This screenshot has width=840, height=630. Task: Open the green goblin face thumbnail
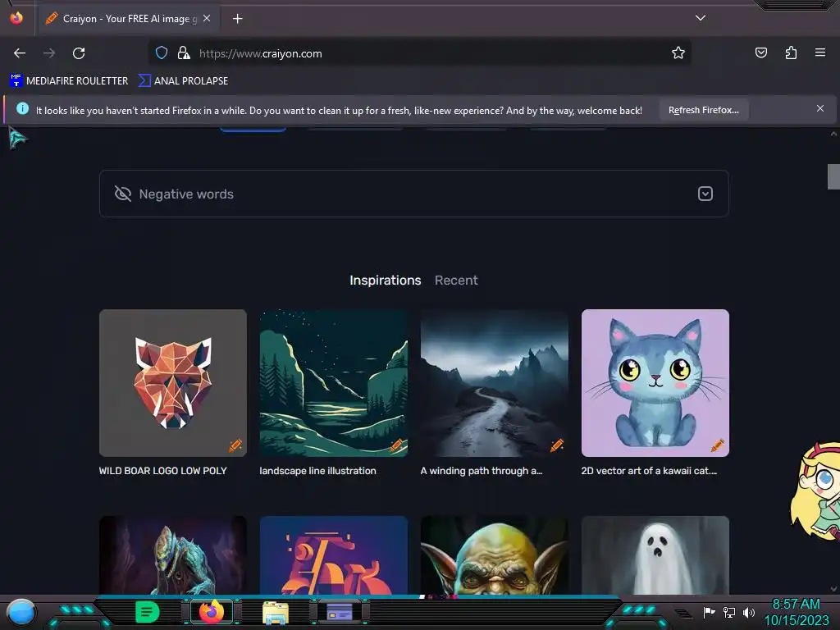point(495,555)
